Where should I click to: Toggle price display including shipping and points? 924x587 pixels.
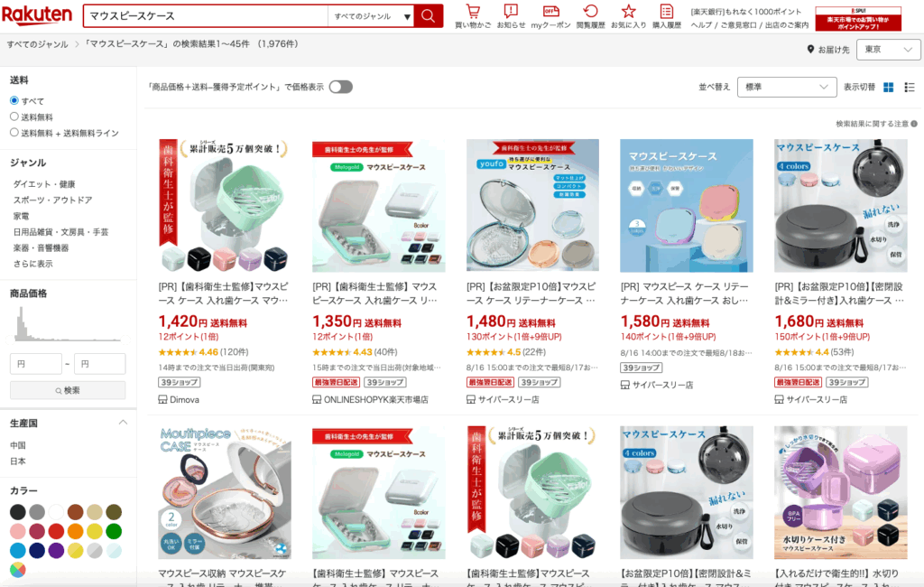coord(340,87)
